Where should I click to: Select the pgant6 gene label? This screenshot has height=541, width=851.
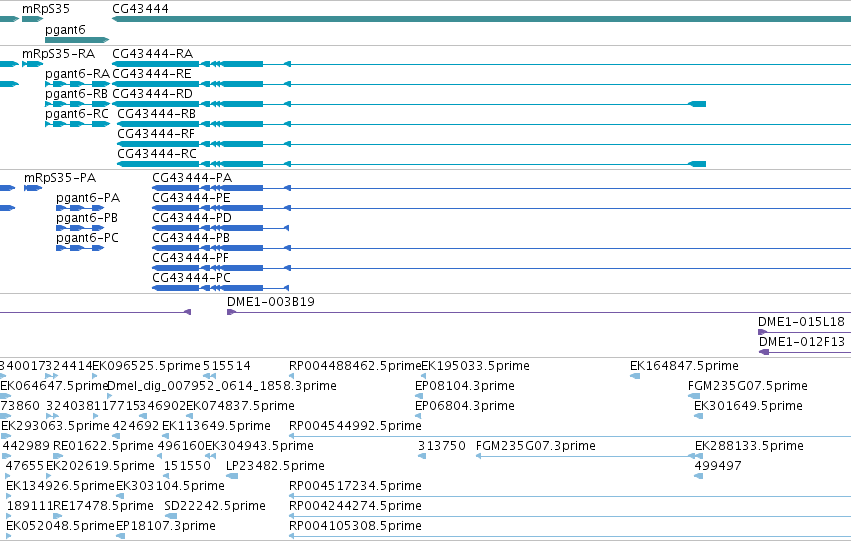65,29
